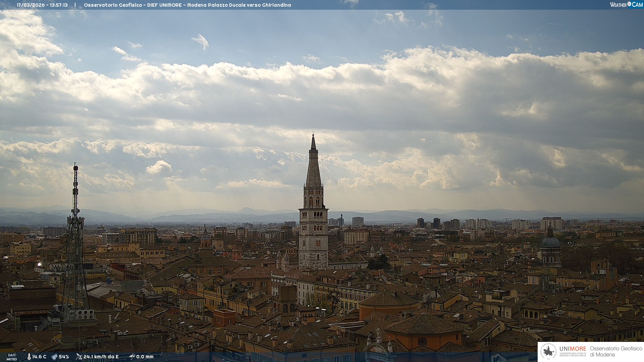Click the humidity water drops icon
Viewport: 644px width, 362px height.
[x=54, y=357]
